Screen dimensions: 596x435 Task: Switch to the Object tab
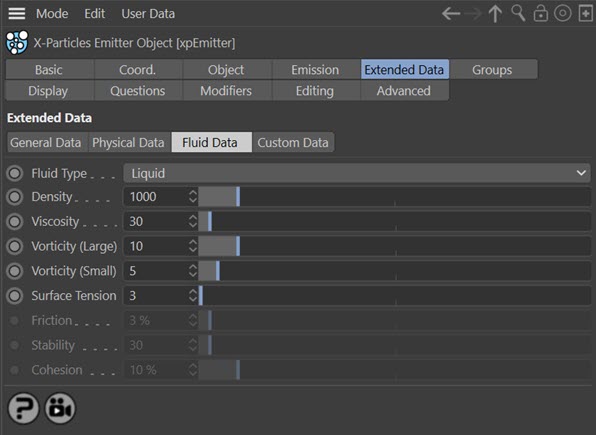[x=227, y=69]
